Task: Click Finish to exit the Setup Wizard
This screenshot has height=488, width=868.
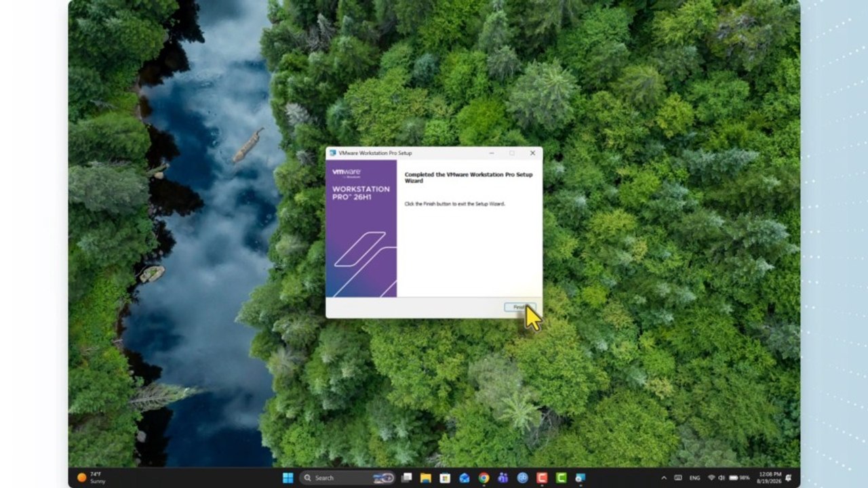Action: tap(519, 307)
